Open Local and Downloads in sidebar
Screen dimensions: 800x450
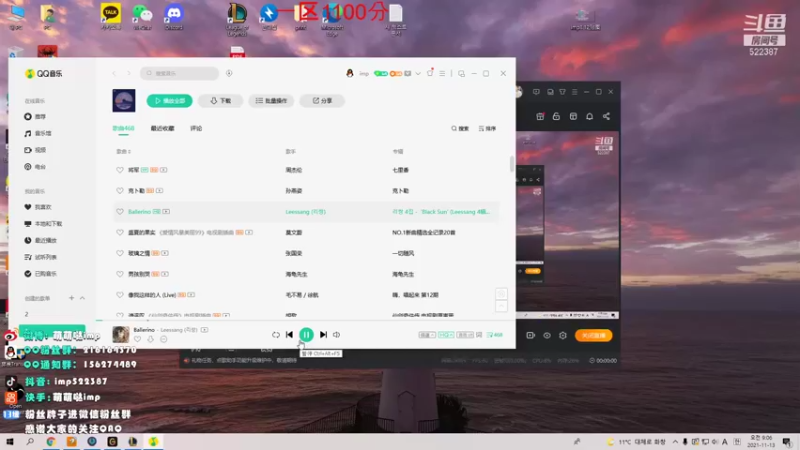coord(43,224)
